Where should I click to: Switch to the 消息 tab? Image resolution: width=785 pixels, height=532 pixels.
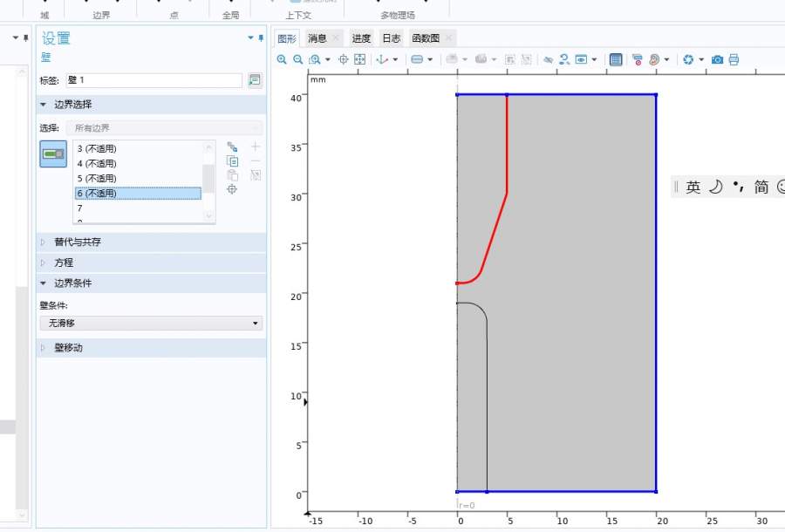click(x=317, y=38)
